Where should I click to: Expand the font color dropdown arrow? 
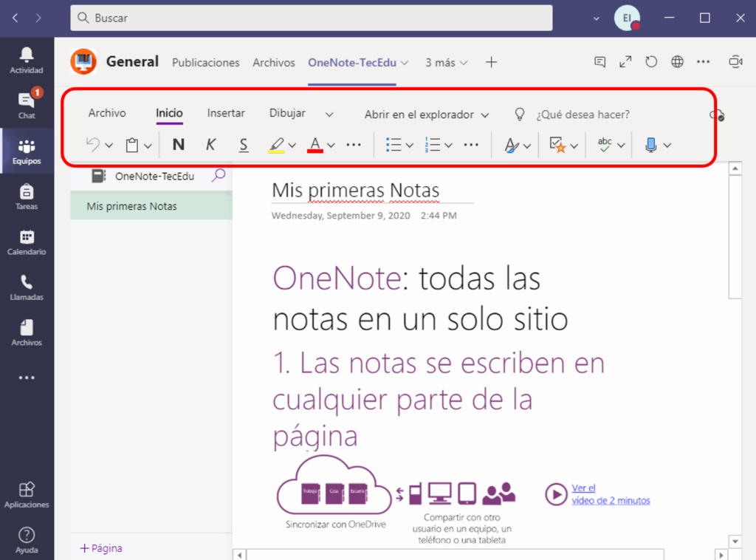click(331, 146)
